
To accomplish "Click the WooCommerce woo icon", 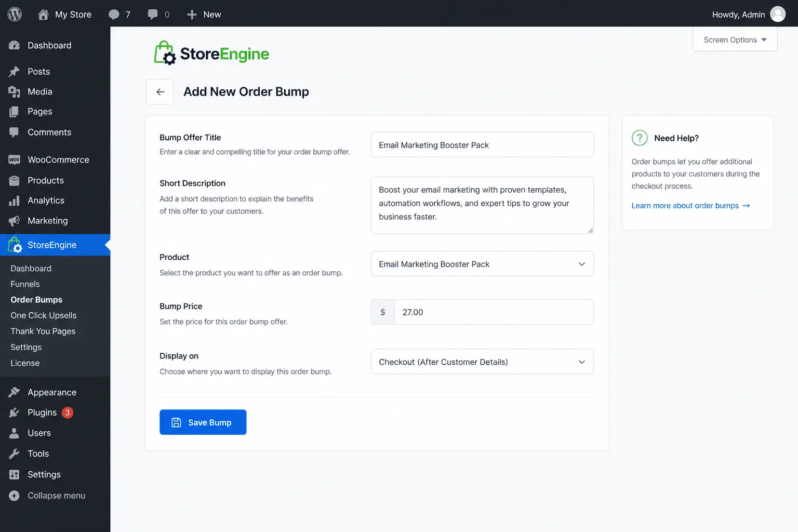I will pyautogui.click(x=15, y=159).
